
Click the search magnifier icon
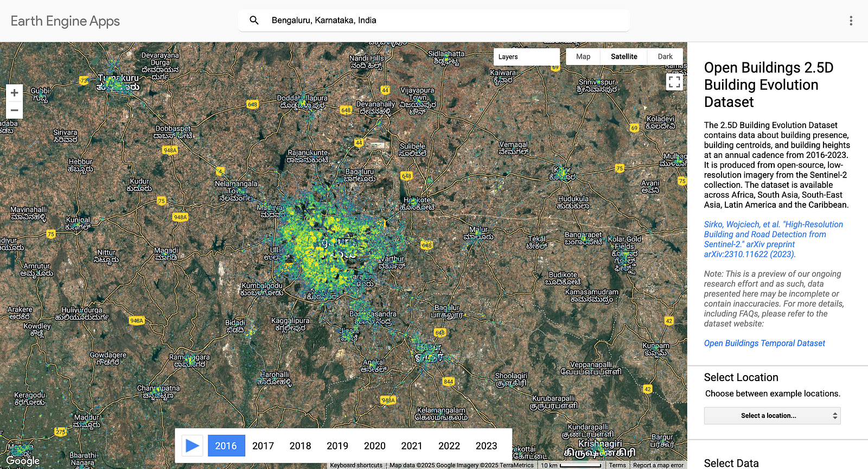click(254, 20)
